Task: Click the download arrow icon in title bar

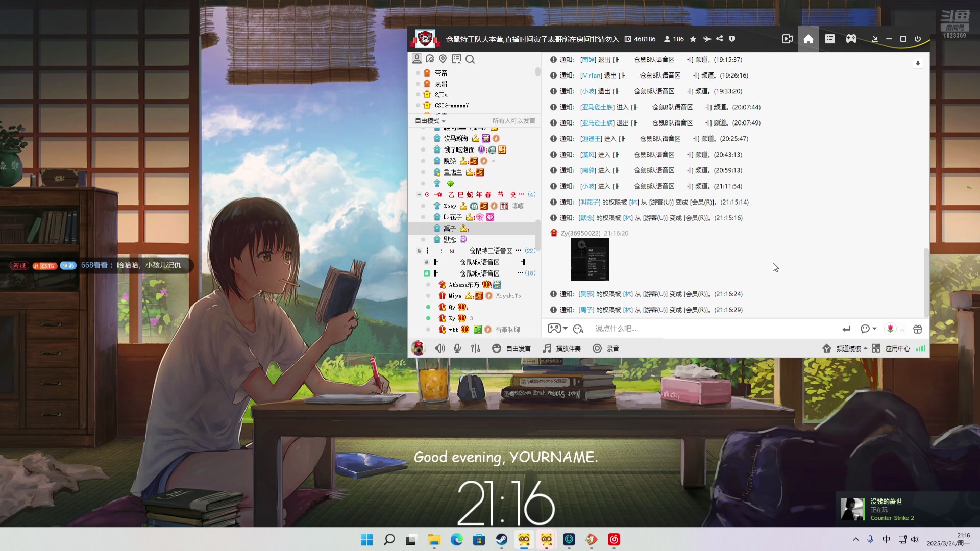Action: (x=875, y=39)
